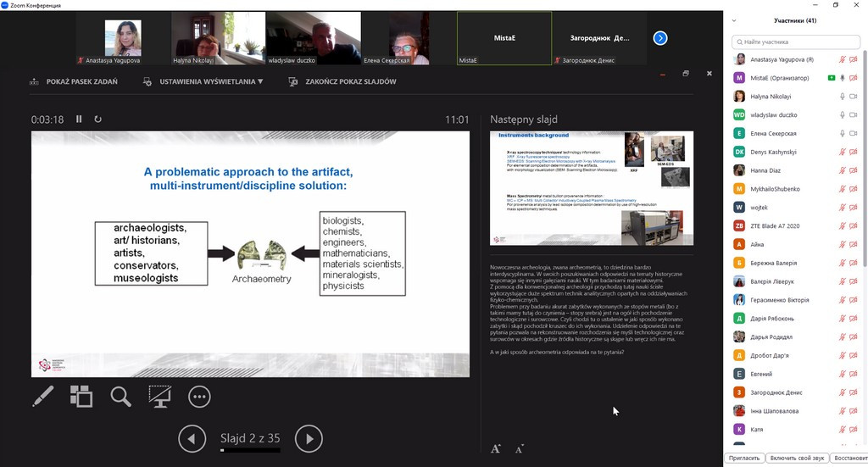
Task: Select participant Дарья Родидял
Action: pos(795,337)
